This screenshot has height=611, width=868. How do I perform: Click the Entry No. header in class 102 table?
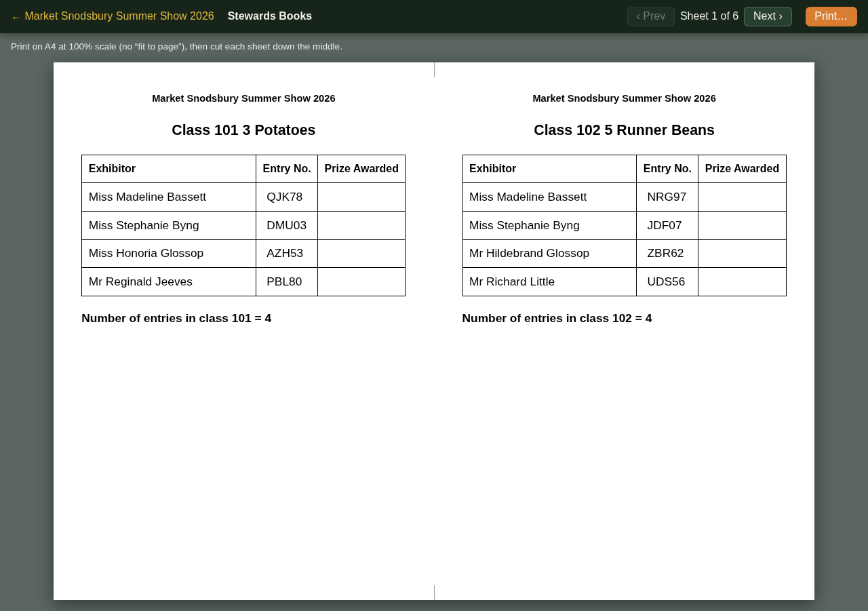[667, 169]
